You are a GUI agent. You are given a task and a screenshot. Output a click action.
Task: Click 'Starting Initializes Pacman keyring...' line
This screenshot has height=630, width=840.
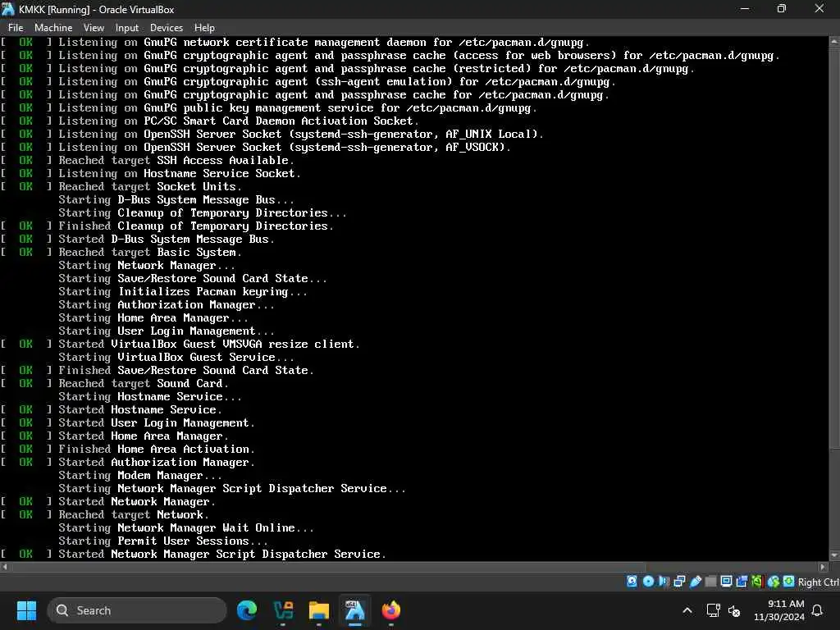(183, 292)
